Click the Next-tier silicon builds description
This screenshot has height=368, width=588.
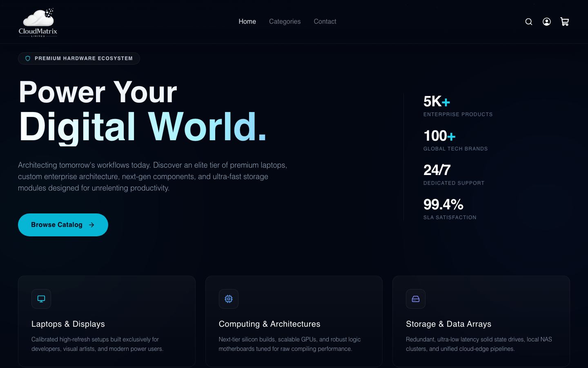pyautogui.click(x=290, y=344)
